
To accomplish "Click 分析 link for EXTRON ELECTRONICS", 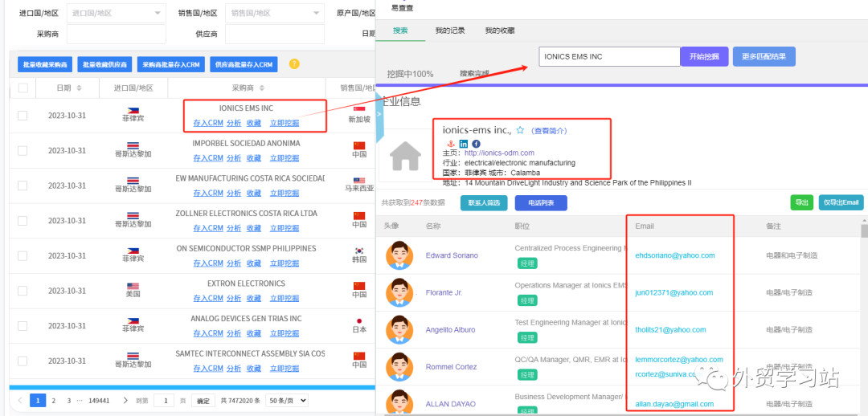I will (x=234, y=298).
